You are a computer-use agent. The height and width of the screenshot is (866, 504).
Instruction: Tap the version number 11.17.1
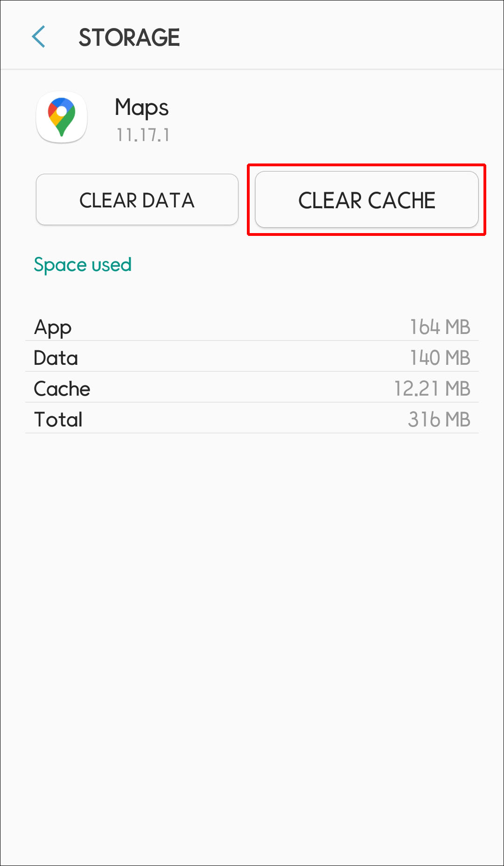(143, 135)
